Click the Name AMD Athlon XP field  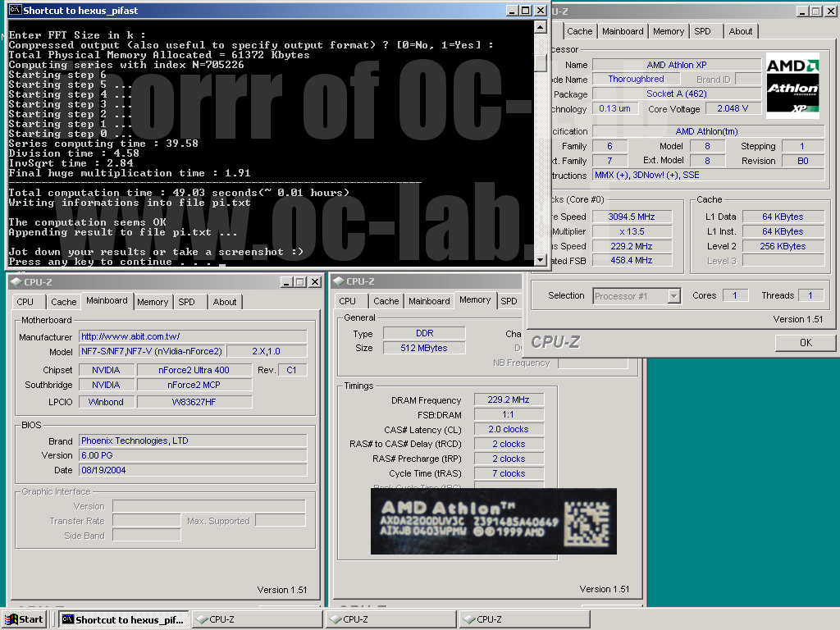[677, 65]
